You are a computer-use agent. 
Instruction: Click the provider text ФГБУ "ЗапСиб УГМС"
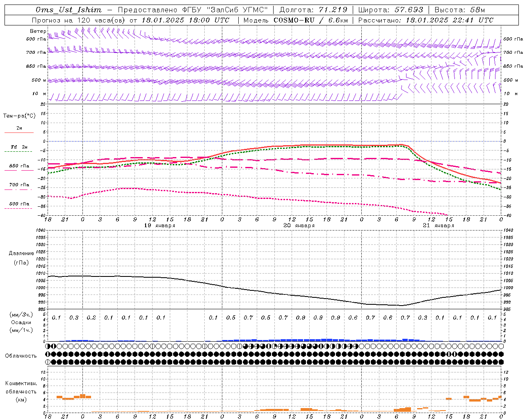225,10
